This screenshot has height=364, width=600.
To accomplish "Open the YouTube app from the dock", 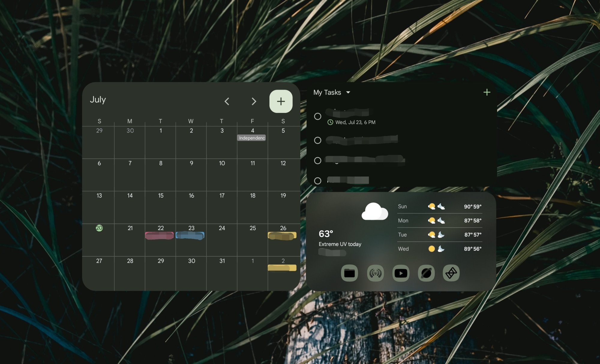I will click(401, 273).
